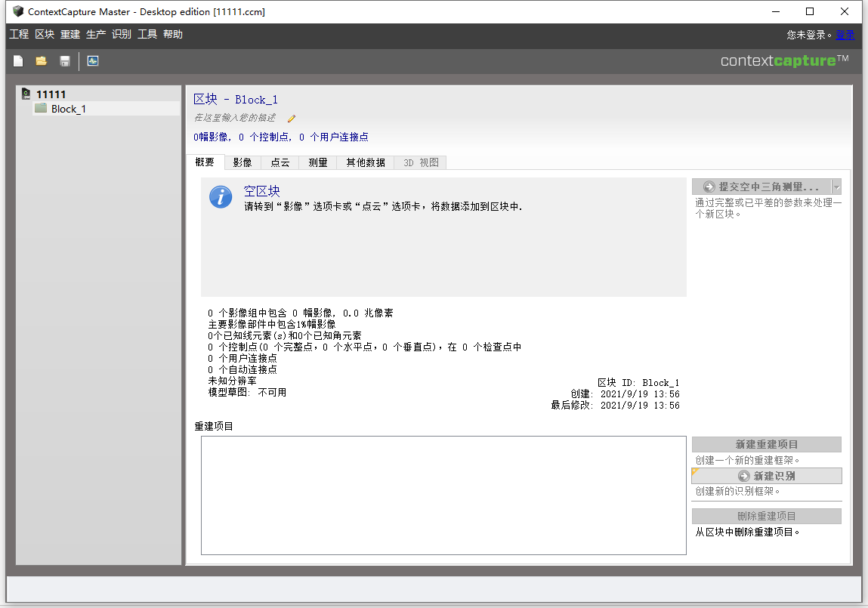The image size is (868, 608).
Task: Click the description field 在这里输入您的描述
Action: (x=235, y=117)
